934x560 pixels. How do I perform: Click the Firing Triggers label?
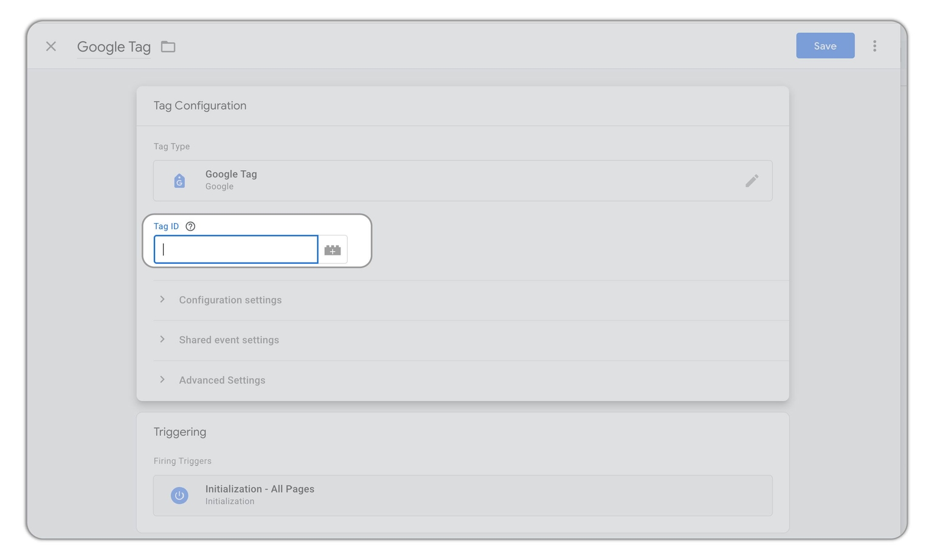pos(182,461)
